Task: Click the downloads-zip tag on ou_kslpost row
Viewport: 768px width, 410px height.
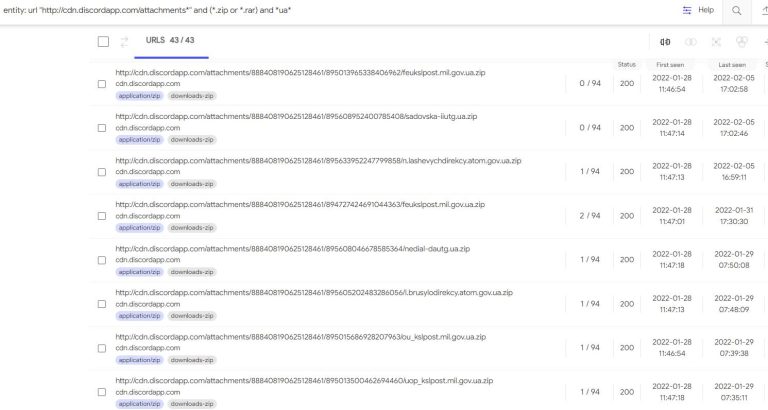Action: (x=192, y=360)
